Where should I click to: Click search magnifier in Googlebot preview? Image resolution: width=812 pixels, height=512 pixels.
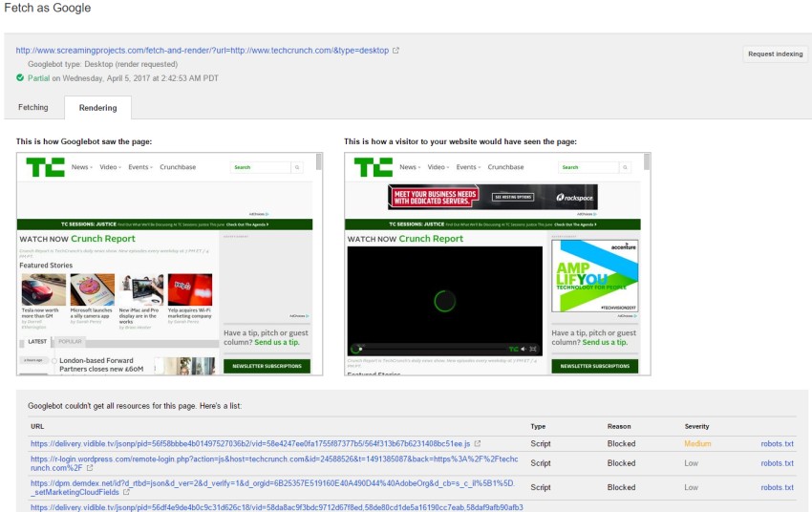point(297,167)
